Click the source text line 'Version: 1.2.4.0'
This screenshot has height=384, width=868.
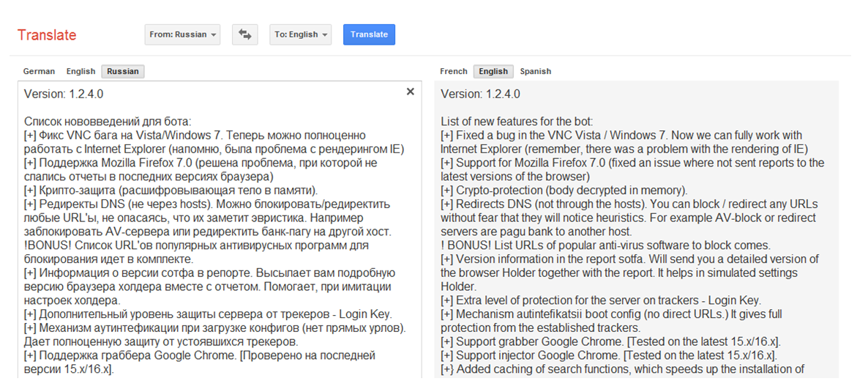[x=64, y=95]
